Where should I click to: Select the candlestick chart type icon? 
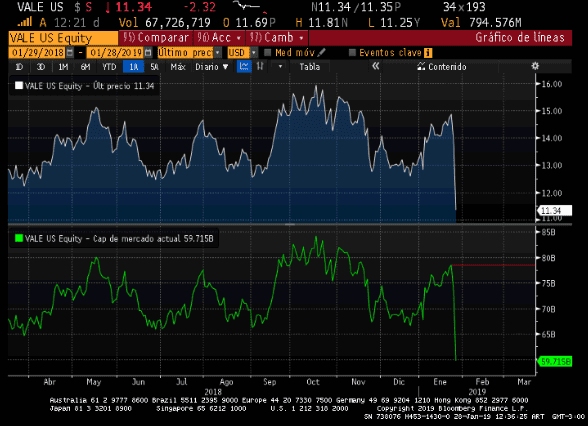coord(260,67)
